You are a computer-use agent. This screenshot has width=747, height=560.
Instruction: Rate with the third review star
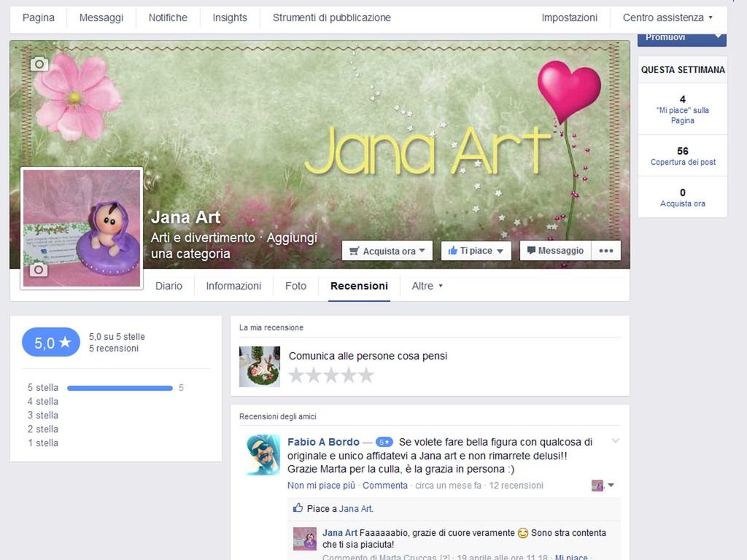pyautogui.click(x=331, y=376)
